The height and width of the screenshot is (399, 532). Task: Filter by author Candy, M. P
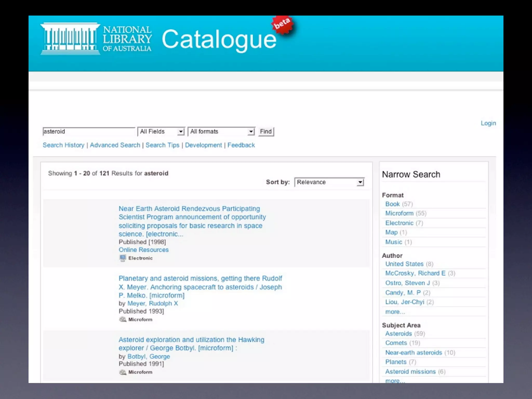(x=403, y=292)
